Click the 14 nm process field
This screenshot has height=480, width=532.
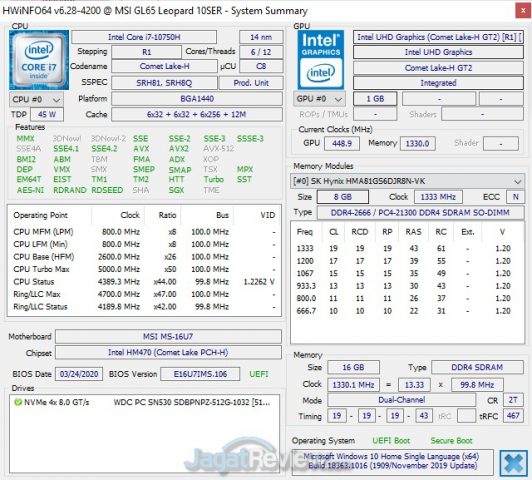coord(261,37)
